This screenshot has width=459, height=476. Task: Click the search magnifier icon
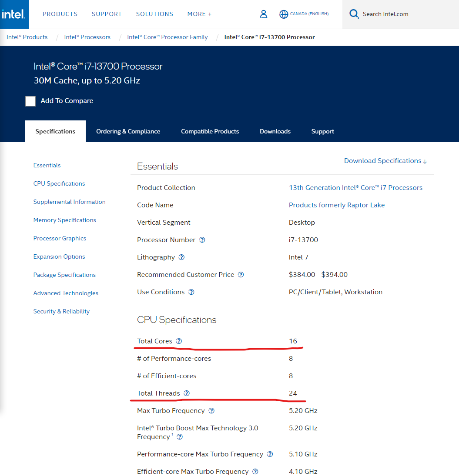coord(354,14)
